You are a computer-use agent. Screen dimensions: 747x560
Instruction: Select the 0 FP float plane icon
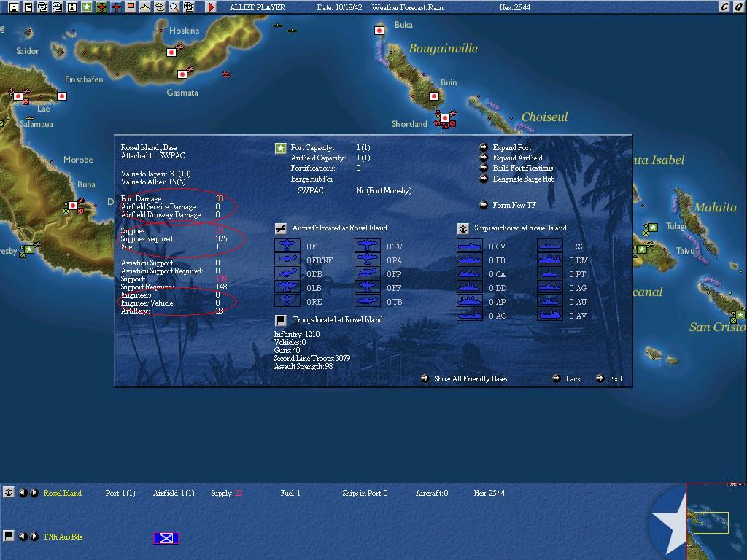coord(368,273)
